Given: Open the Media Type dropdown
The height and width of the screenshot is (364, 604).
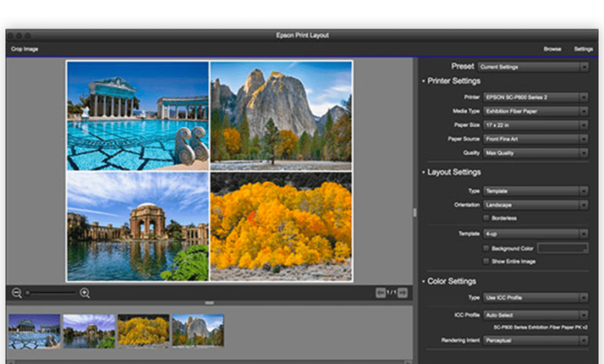Looking at the screenshot, I should pyautogui.click(x=536, y=112).
